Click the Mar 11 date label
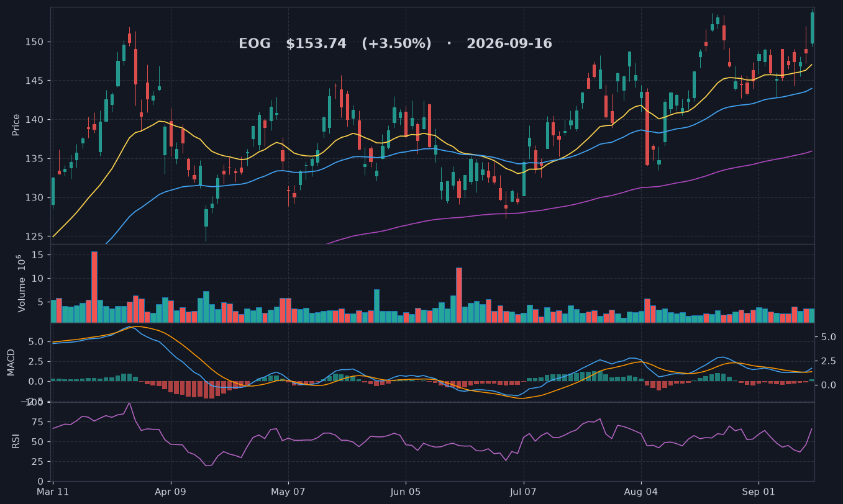This screenshot has width=843, height=504. pyautogui.click(x=53, y=492)
